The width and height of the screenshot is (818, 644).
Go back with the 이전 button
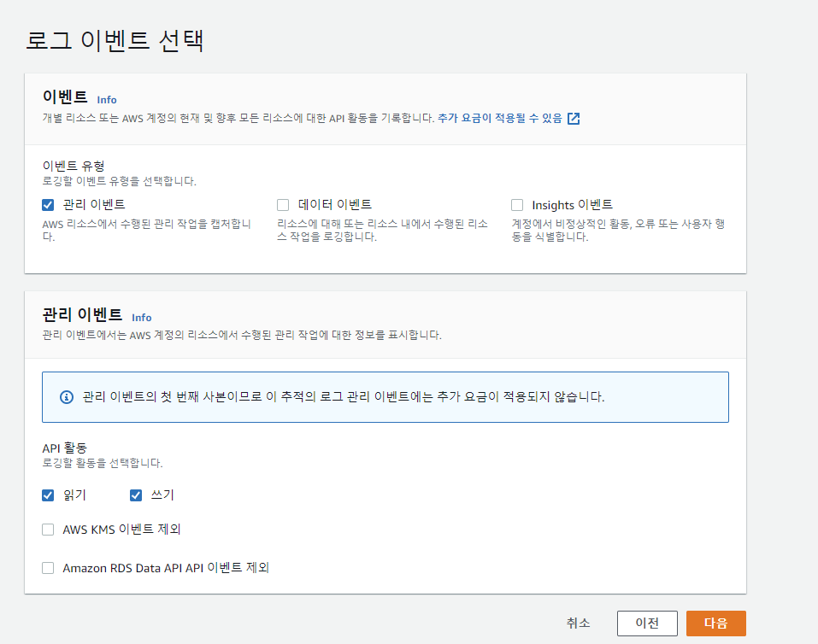pyautogui.click(x=647, y=624)
